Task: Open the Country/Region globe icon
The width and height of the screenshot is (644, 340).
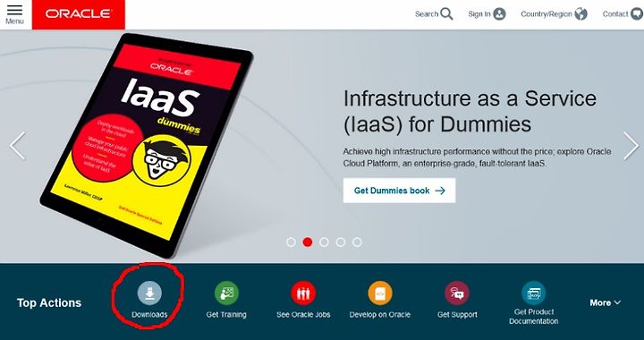Action: tap(580, 14)
